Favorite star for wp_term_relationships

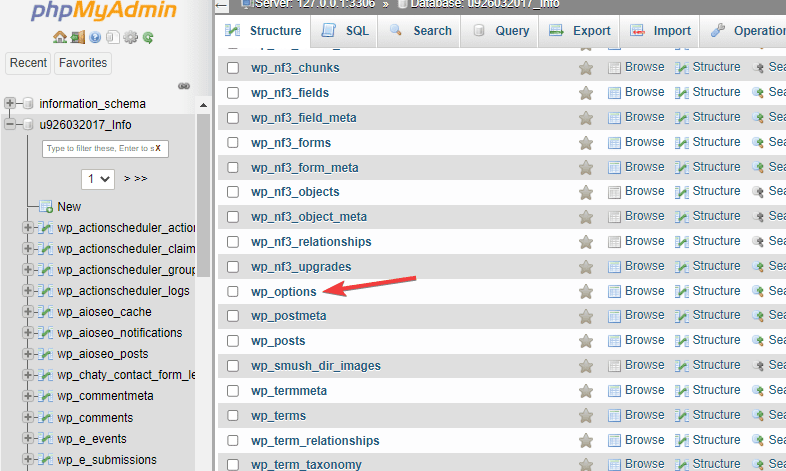[585, 440]
